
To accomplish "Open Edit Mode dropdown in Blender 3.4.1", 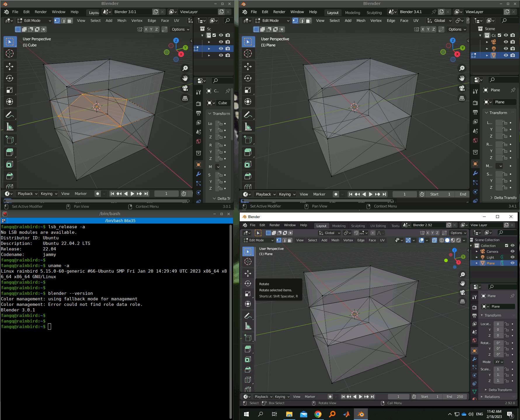I will click(x=272, y=20).
